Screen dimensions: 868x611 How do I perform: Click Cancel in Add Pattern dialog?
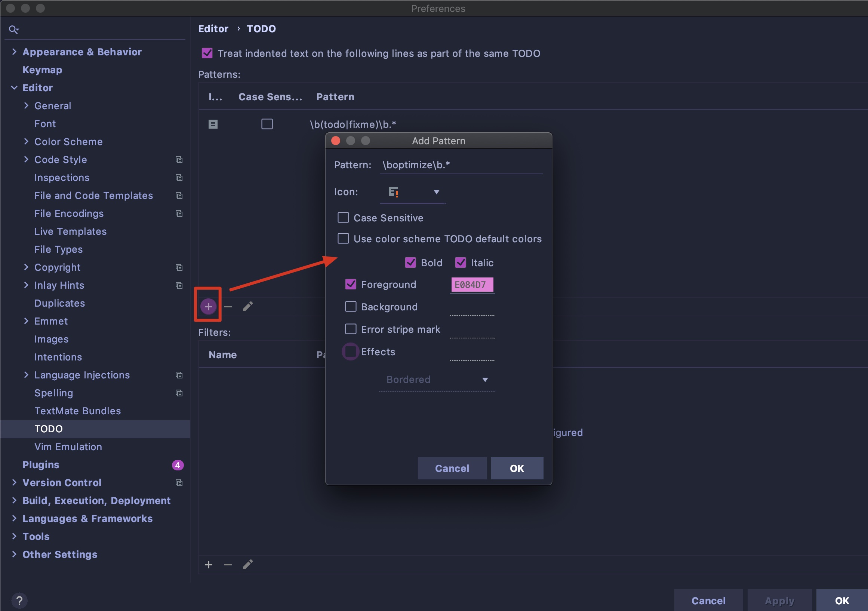(x=452, y=468)
